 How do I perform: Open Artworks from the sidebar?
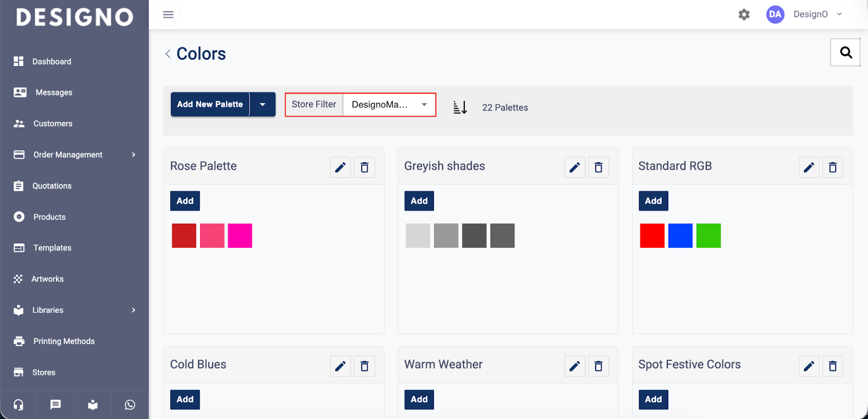click(x=47, y=279)
